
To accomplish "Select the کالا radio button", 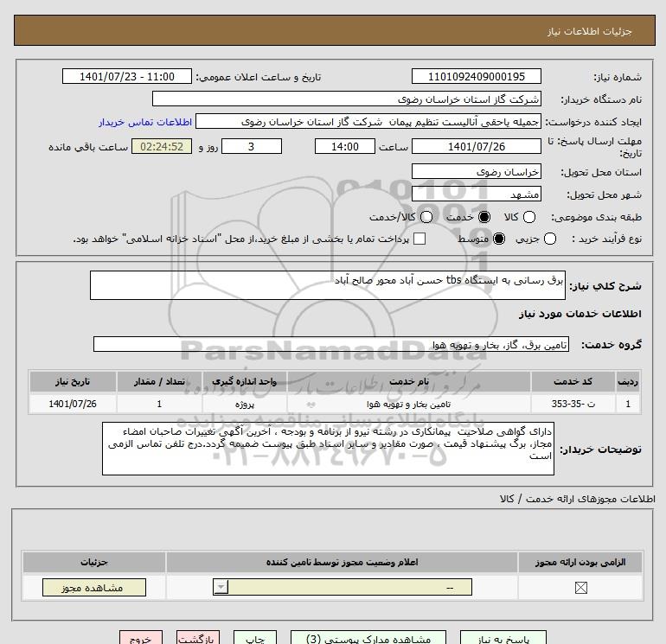I will tap(528, 217).
